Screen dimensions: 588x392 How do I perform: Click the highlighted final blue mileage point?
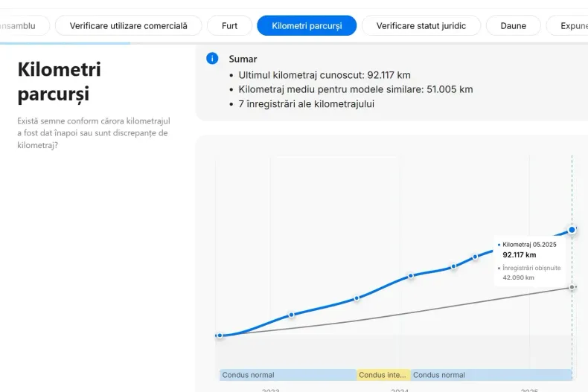point(572,230)
